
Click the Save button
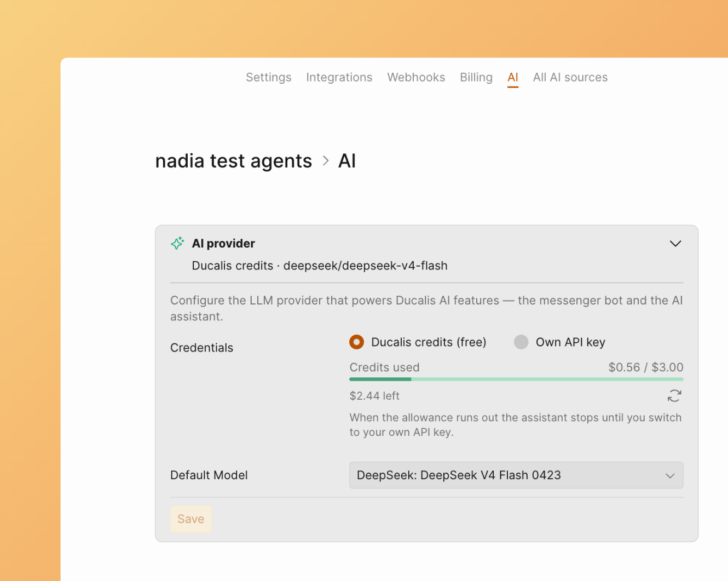pyautogui.click(x=191, y=519)
